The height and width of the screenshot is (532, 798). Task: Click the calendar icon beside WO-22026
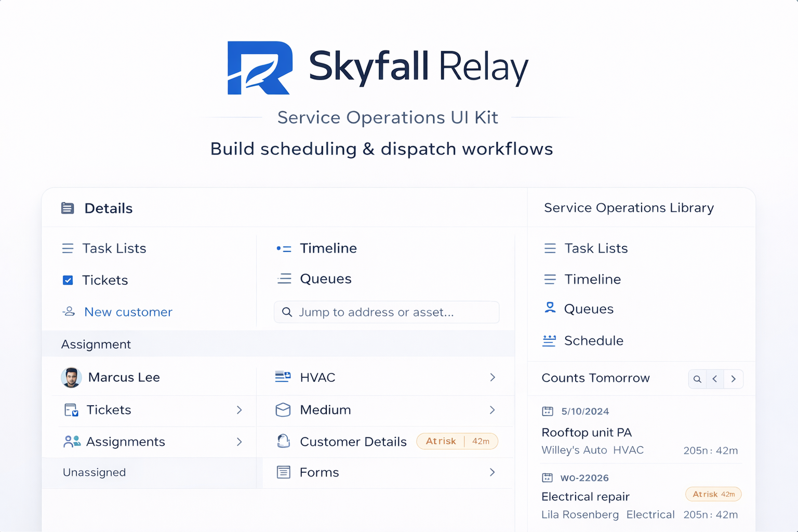[549, 477]
